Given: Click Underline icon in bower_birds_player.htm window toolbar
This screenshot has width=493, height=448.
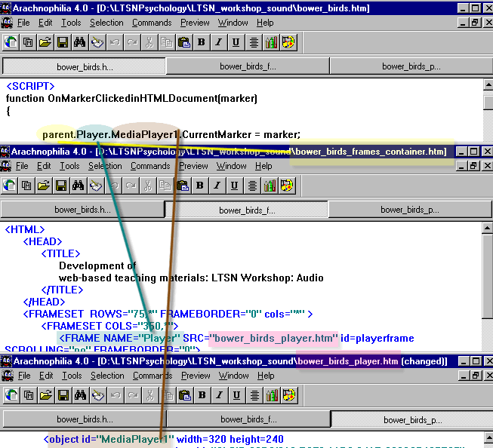Looking at the screenshot, I should (236, 394).
